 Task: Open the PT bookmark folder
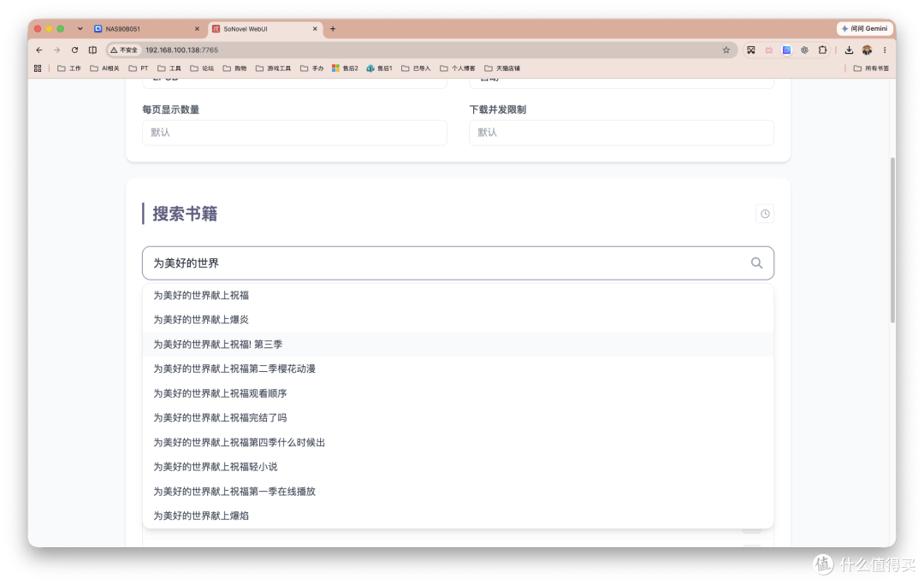(x=139, y=68)
